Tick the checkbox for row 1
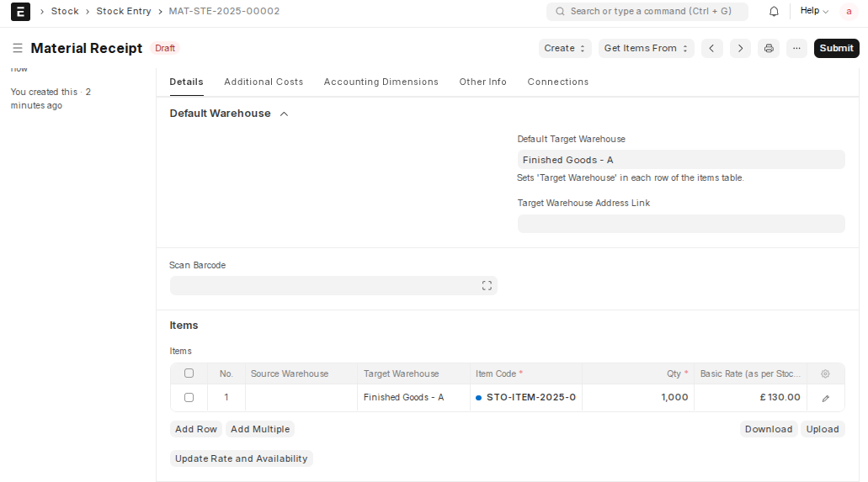868x482 pixels. (x=189, y=397)
